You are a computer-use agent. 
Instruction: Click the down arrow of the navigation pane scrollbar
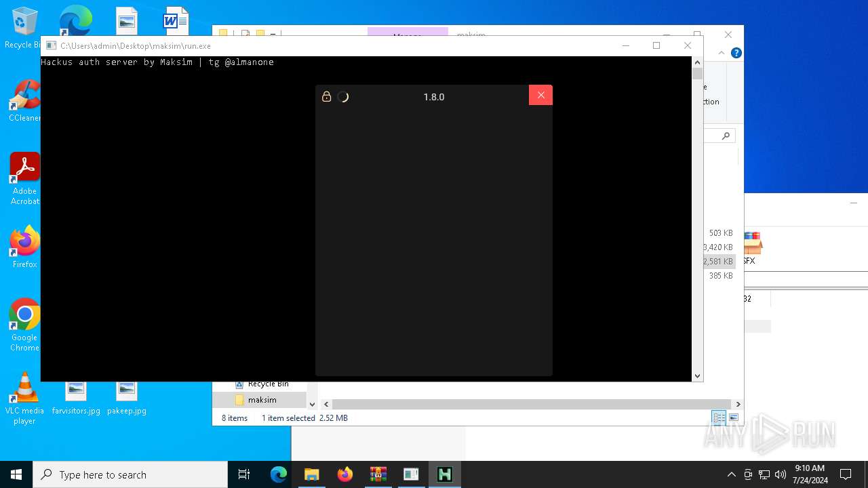tap(312, 404)
